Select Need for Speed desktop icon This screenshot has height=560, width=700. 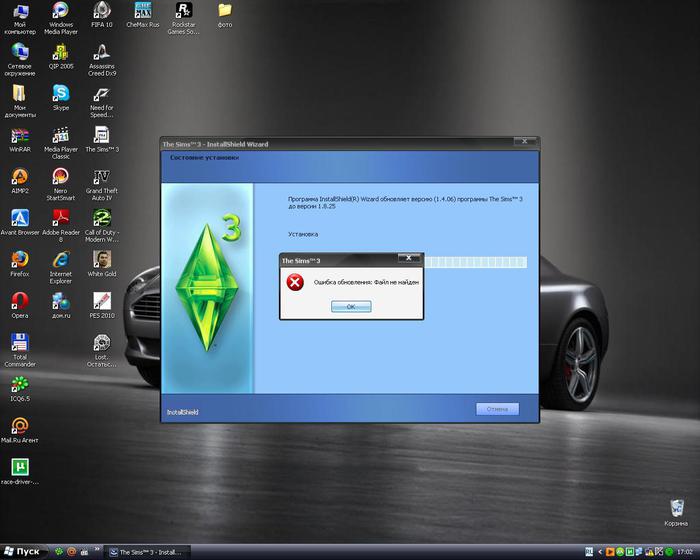click(102, 101)
